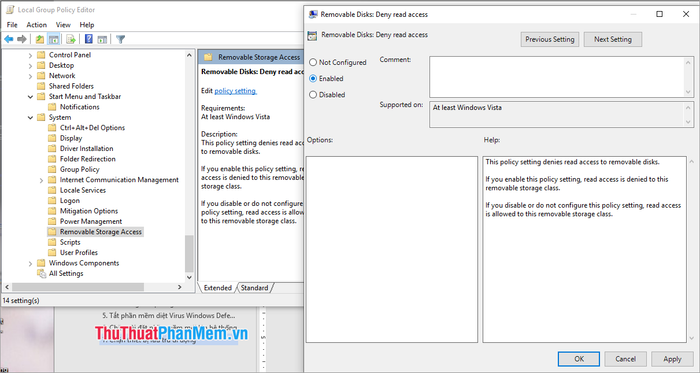Click the Local Group Policy Editor title icon
This screenshot has height=373, width=700.
point(10,10)
